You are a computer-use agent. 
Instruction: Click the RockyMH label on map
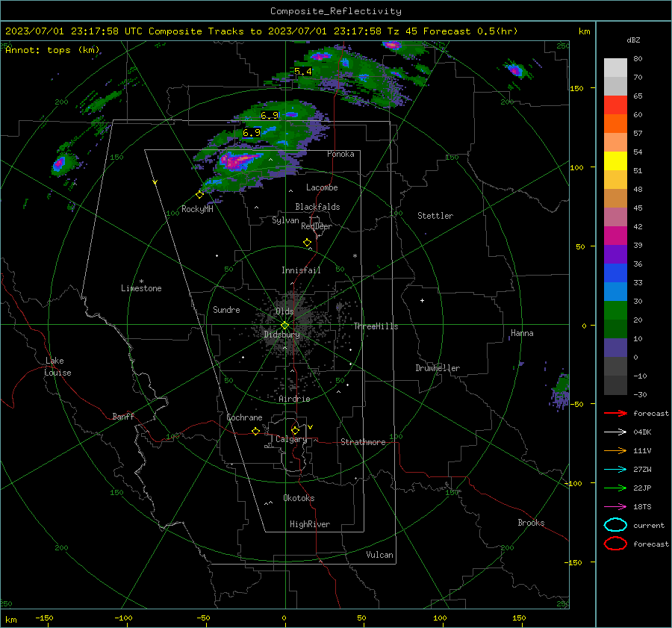pyautogui.click(x=197, y=209)
